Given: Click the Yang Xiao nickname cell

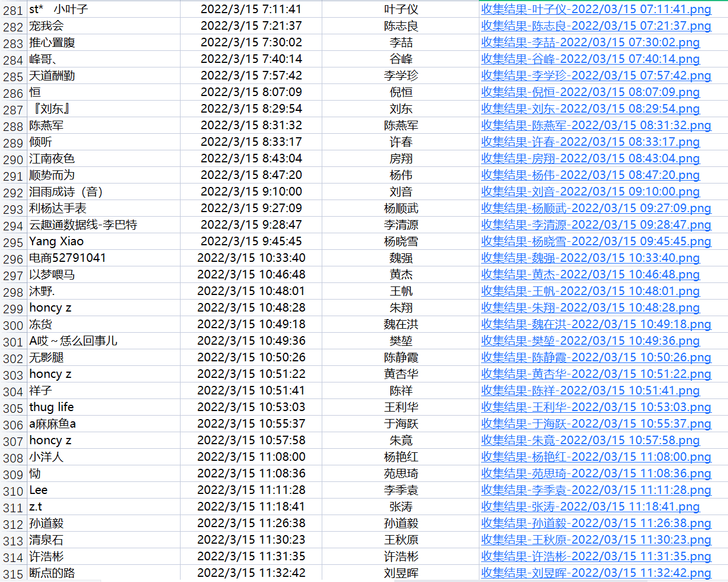Looking at the screenshot, I should pyautogui.click(x=57, y=241).
